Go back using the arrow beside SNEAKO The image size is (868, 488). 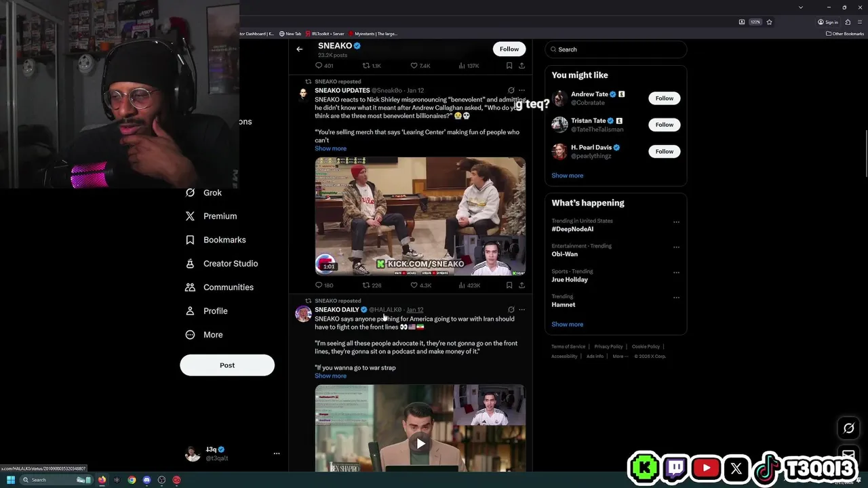click(299, 49)
